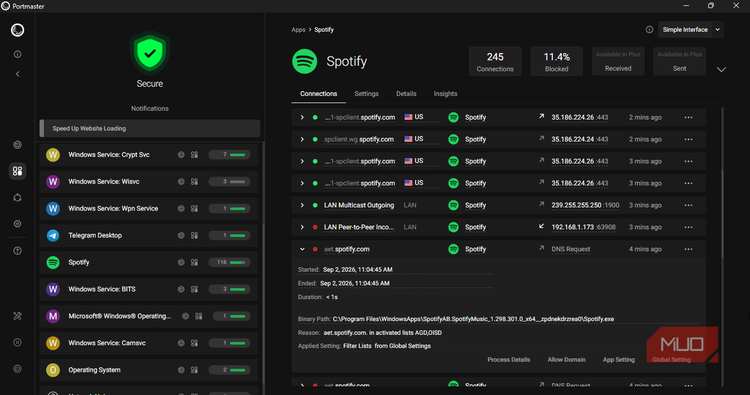Image resolution: width=750 pixels, height=395 pixels.
Task: Collapse sidebar with the left arrow icon
Action: point(17,74)
